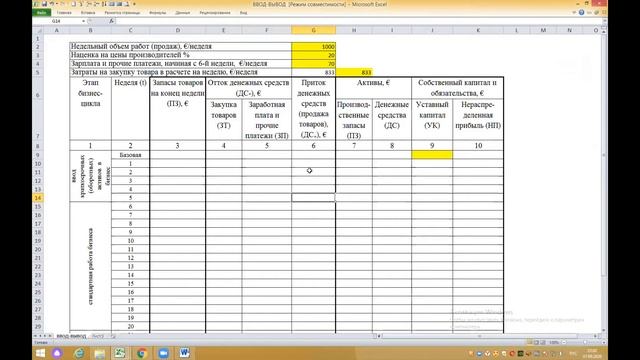Go to the first sheet navigation arrow
Screen dimensions: 640x360
[x=36, y=336]
